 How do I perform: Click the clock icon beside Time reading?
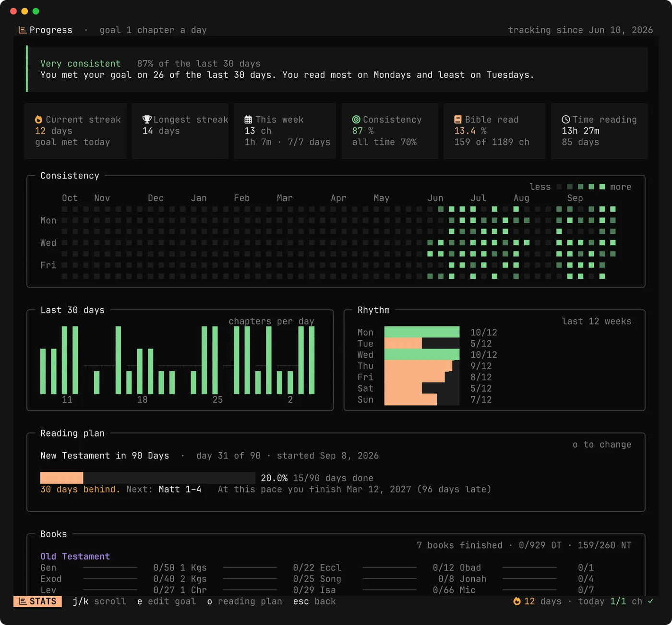click(x=566, y=120)
